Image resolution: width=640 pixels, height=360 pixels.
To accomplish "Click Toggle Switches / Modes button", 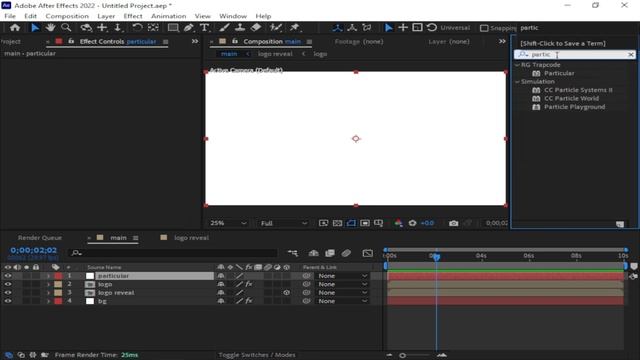I will click(257, 355).
